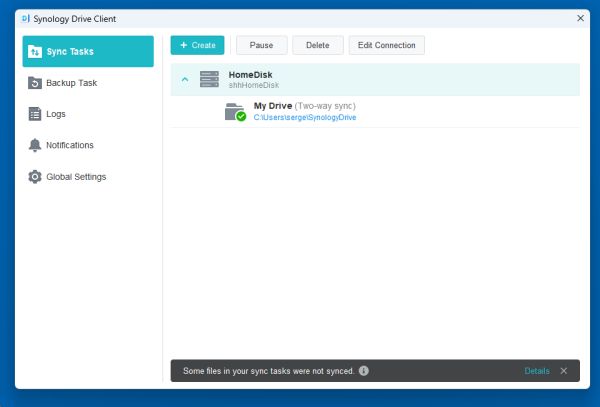This screenshot has height=407, width=600.
Task: Click the HomeDisk server icon
Action: pyautogui.click(x=209, y=79)
